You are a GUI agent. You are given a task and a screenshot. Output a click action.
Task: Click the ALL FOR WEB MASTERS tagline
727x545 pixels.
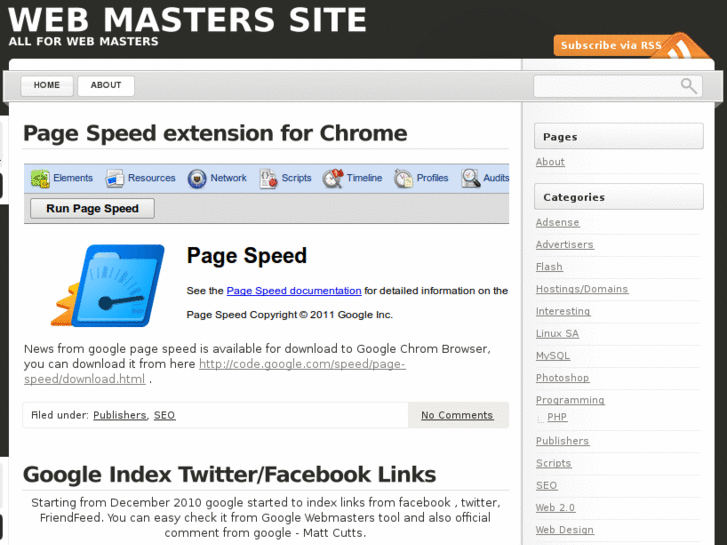click(x=83, y=42)
